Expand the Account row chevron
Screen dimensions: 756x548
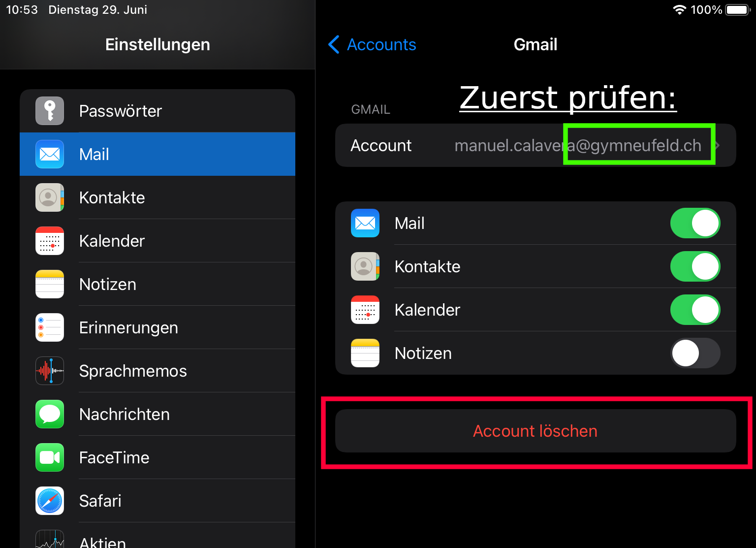point(718,145)
